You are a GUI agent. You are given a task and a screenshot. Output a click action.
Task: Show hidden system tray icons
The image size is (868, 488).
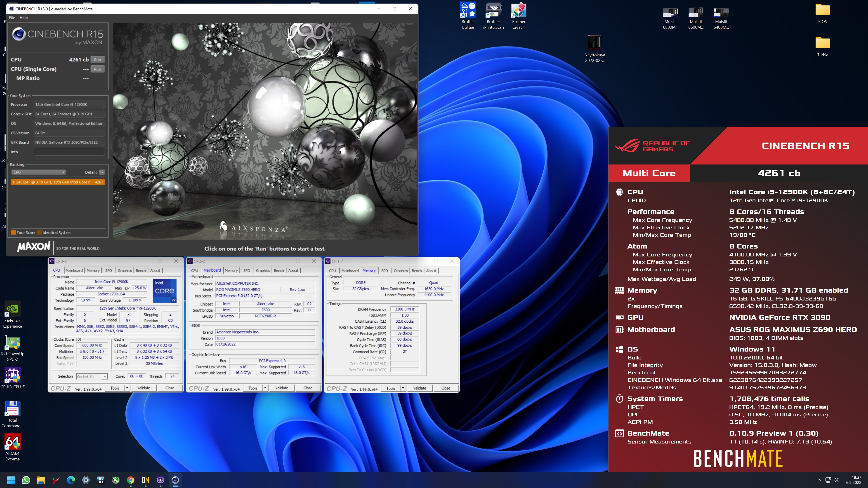pyautogui.click(x=818, y=480)
